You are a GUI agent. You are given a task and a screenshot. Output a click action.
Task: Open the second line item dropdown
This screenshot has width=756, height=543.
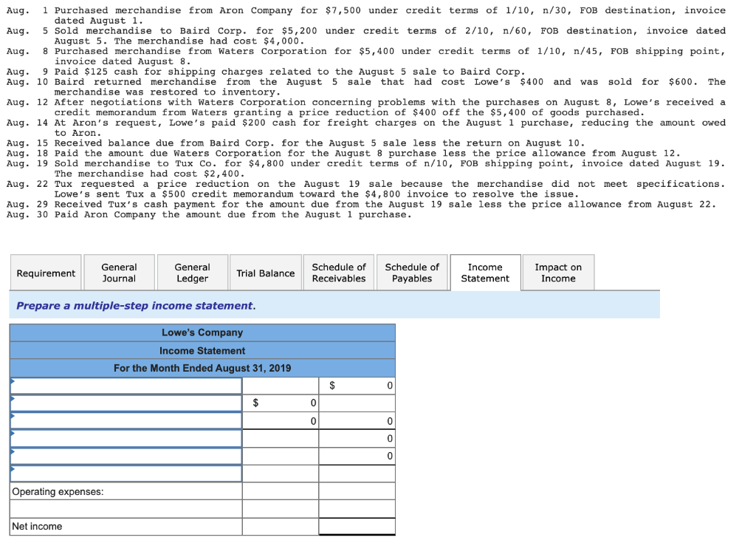coord(126,403)
